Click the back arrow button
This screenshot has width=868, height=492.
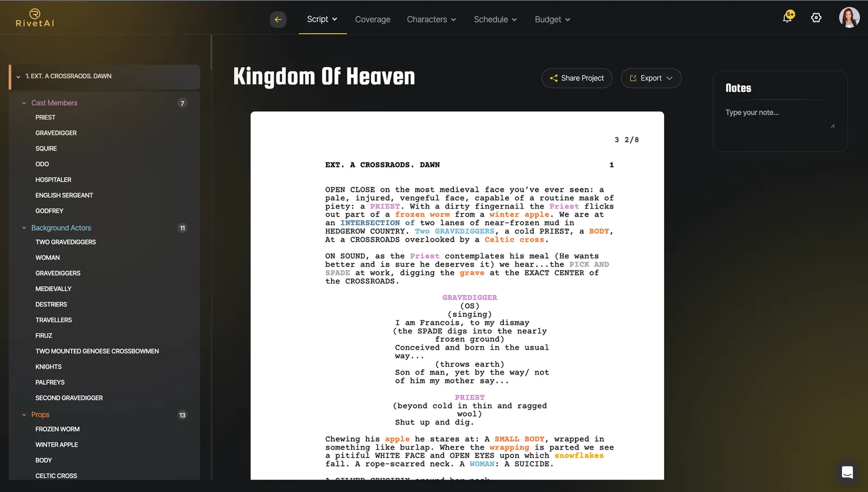coord(278,20)
